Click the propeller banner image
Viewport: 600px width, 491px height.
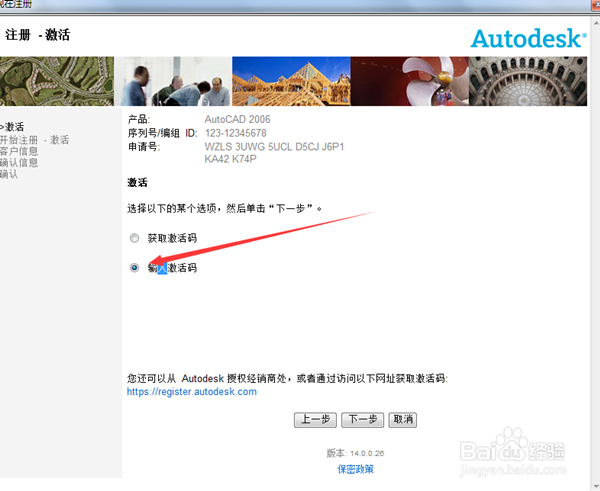pyautogui.click(x=410, y=81)
